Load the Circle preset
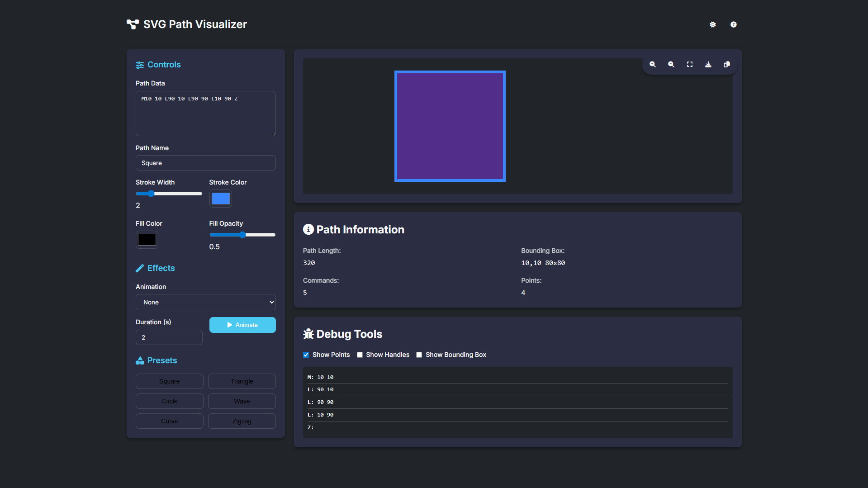 point(170,401)
